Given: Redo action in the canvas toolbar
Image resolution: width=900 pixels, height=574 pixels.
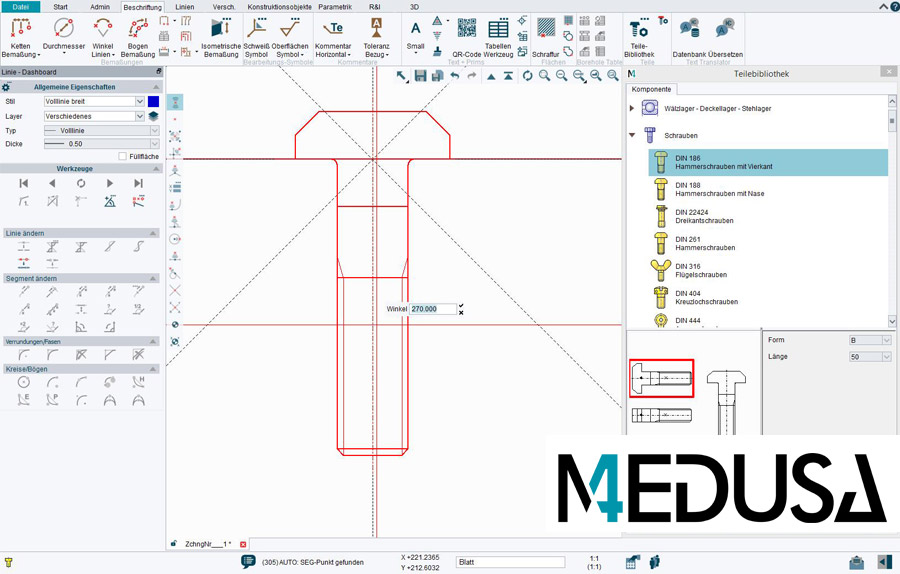Looking at the screenshot, I should tap(472, 76).
